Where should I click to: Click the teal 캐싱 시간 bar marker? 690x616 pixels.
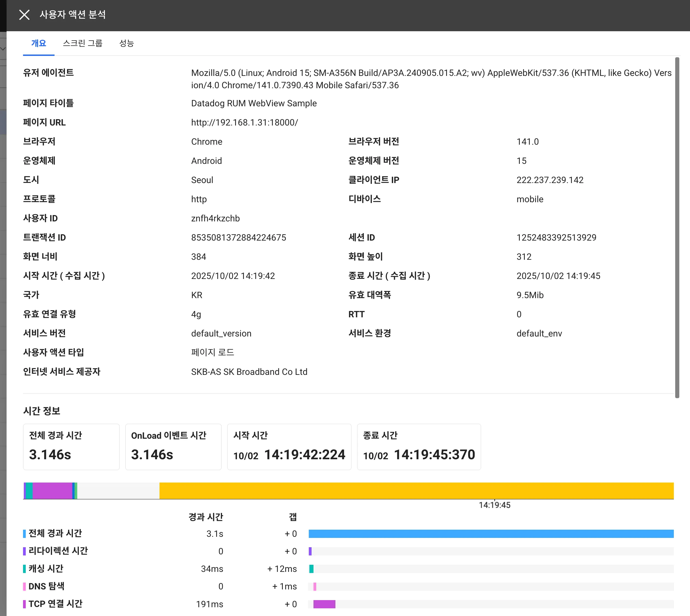pos(311,569)
